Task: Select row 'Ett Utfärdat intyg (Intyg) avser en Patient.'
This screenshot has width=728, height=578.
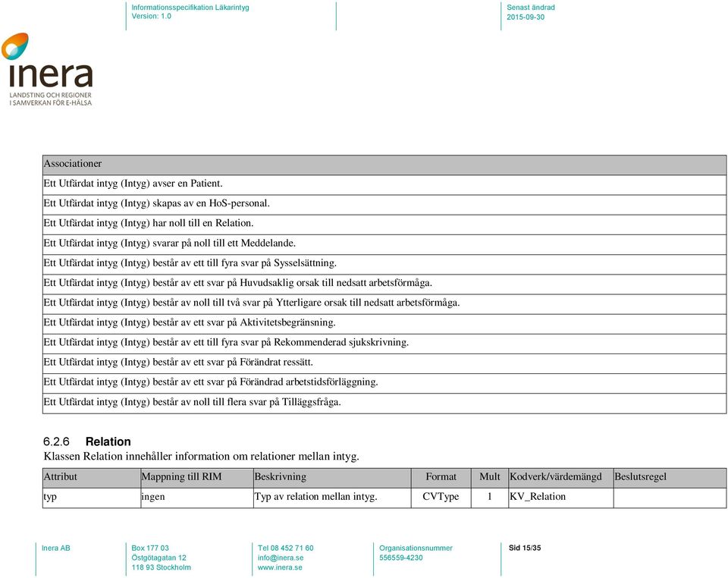Action: [384, 184]
